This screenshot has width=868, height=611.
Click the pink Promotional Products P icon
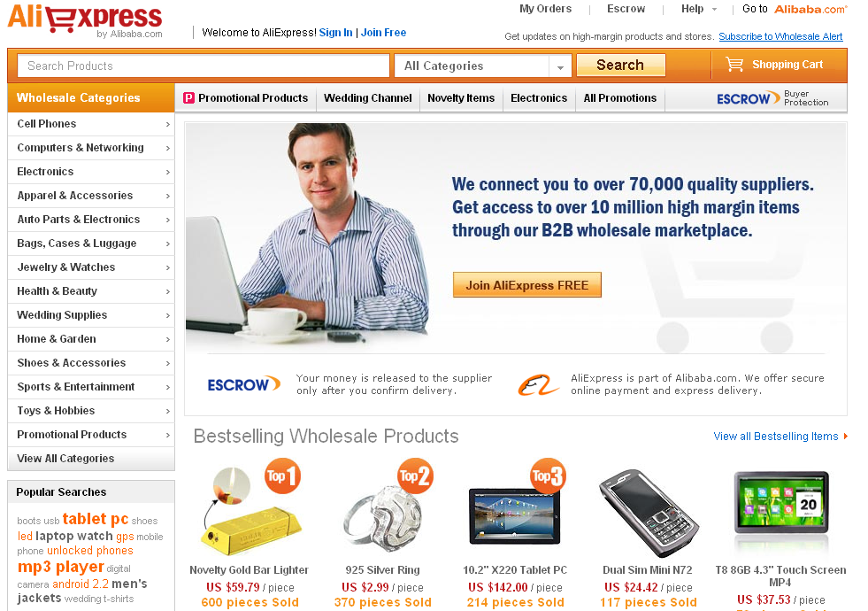pyautogui.click(x=188, y=98)
